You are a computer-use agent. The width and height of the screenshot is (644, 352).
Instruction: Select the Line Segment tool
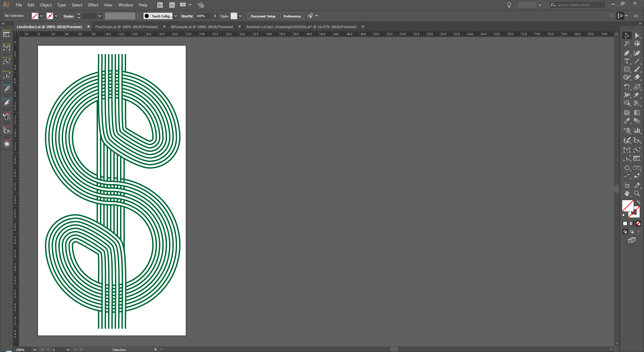tap(637, 61)
